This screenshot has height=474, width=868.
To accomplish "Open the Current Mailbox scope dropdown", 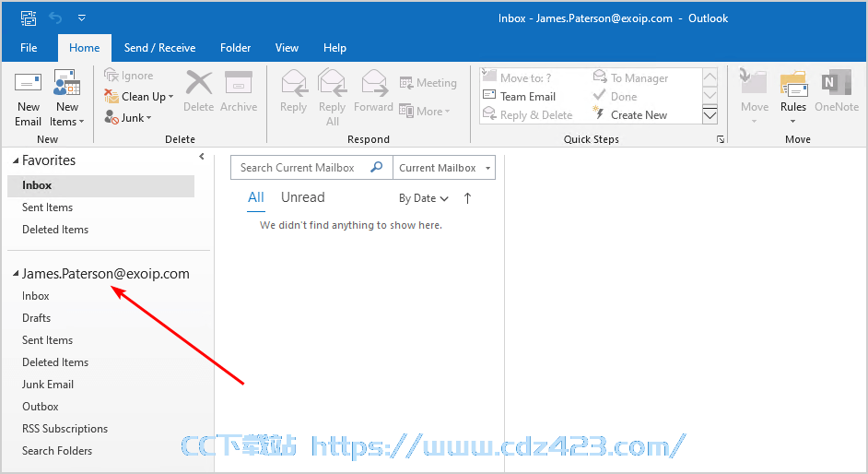I will click(444, 167).
